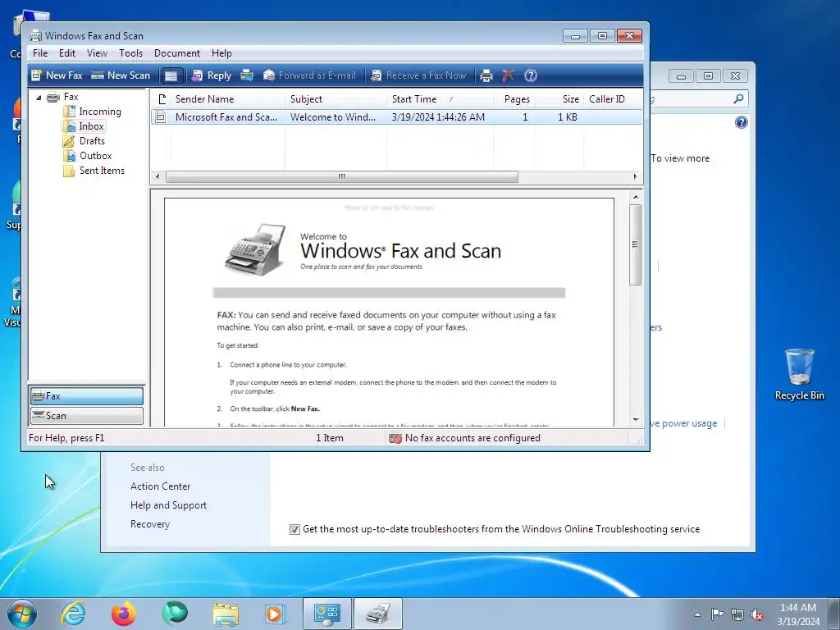
Task: Click the Reply toolbar button
Action: click(x=212, y=75)
